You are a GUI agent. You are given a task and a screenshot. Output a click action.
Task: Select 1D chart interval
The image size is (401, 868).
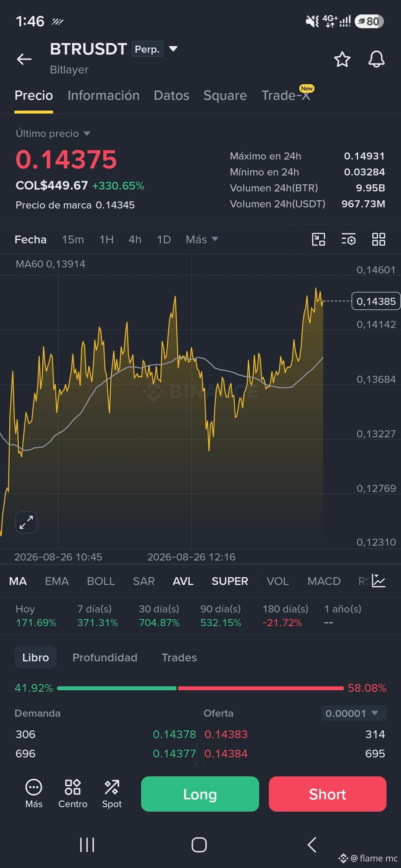tap(164, 240)
